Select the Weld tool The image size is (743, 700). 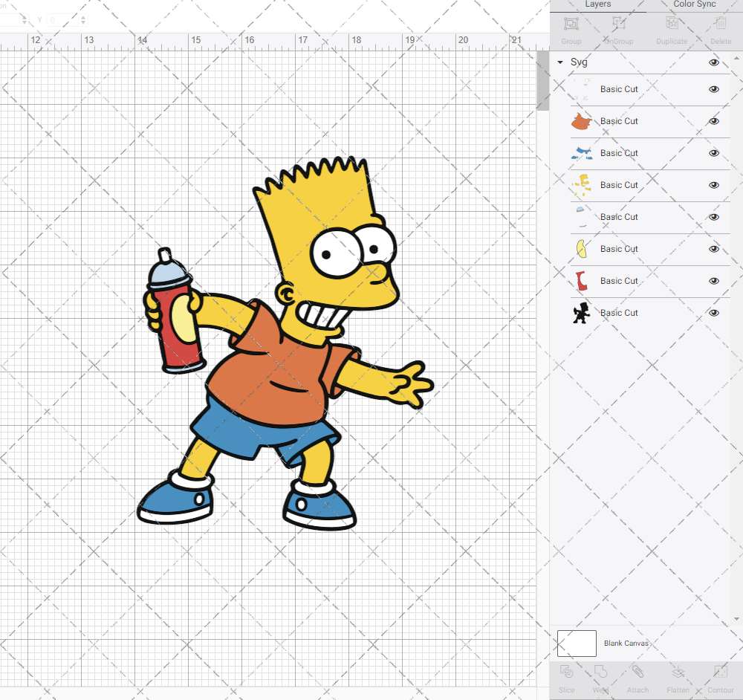click(x=600, y=672)
